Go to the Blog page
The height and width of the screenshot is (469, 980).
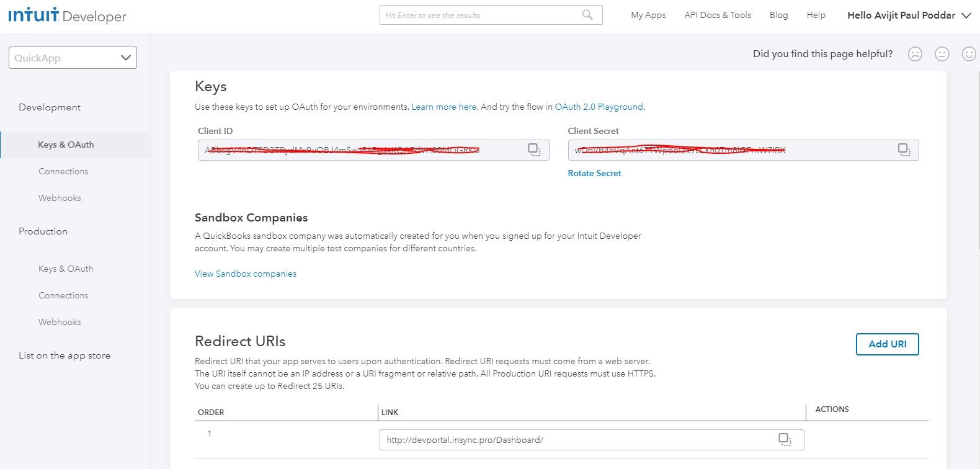[778, 15]
